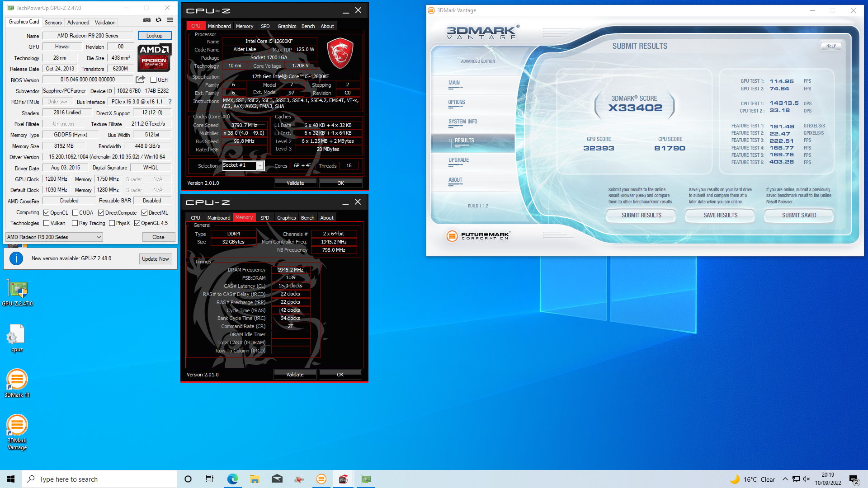
Task: Open Bench tab in top CPU-Z window
Action: pos(308,26)
